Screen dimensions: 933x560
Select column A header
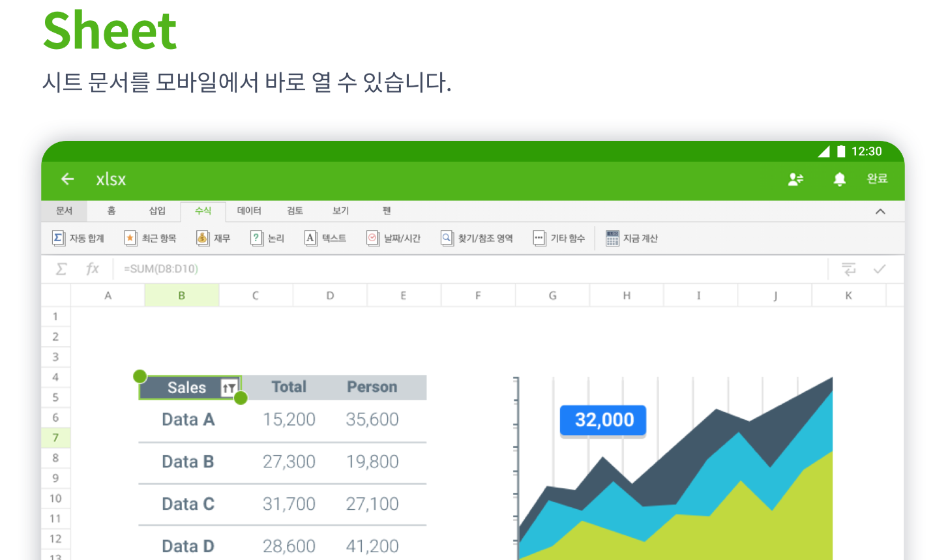tap(108, 295)
